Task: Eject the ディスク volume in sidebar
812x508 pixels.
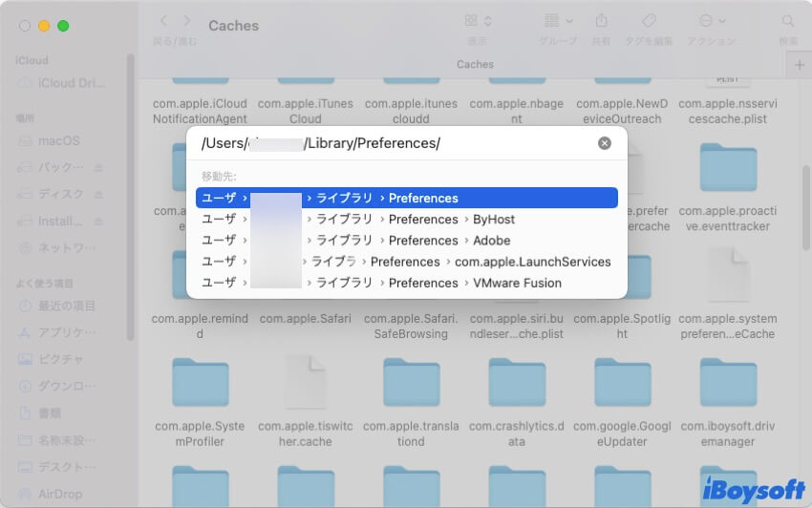Action: [x=98, y=194]
